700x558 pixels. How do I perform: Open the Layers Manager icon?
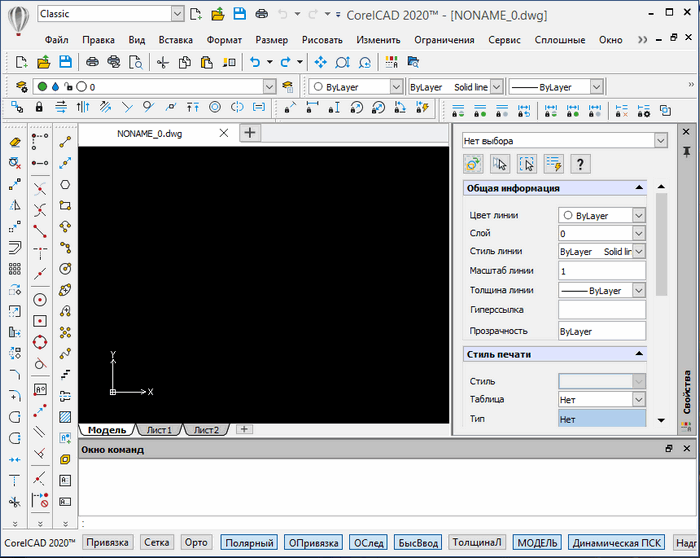click(21, 86)
